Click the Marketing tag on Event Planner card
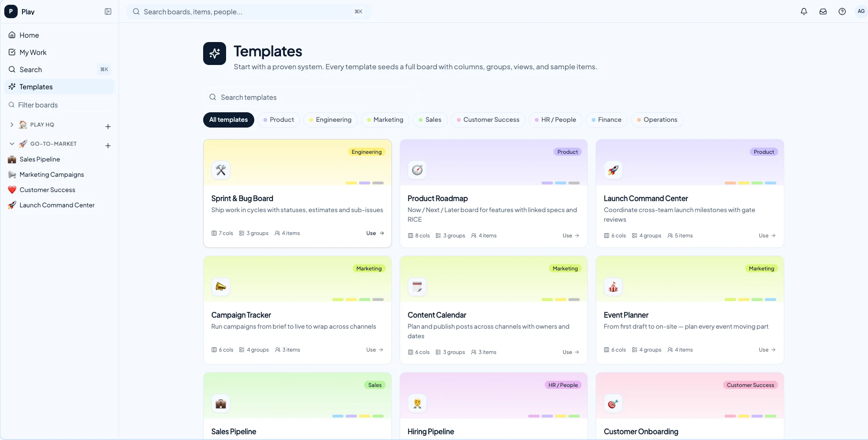The height and width of the screenshot is (440, 868). click(761, 268)
